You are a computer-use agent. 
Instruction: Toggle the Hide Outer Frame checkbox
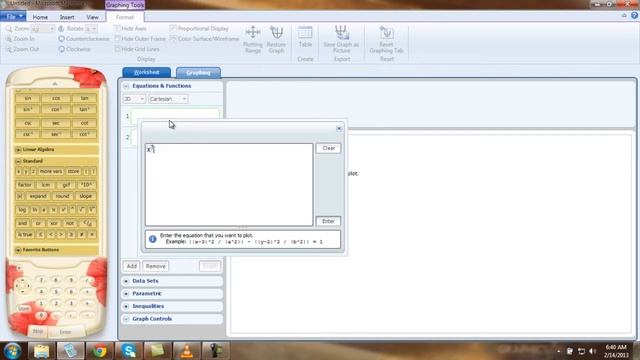click(117, 39)
